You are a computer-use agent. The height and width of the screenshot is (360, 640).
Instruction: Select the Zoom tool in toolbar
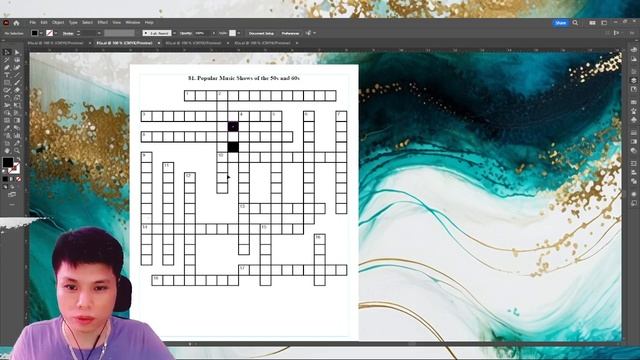(17, 151)
